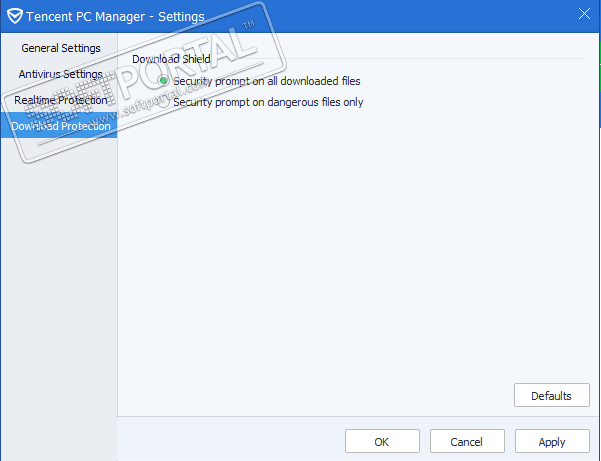Select the Download Protection tab
Screen dimensions: 601x461
click(x=61, y=125)
